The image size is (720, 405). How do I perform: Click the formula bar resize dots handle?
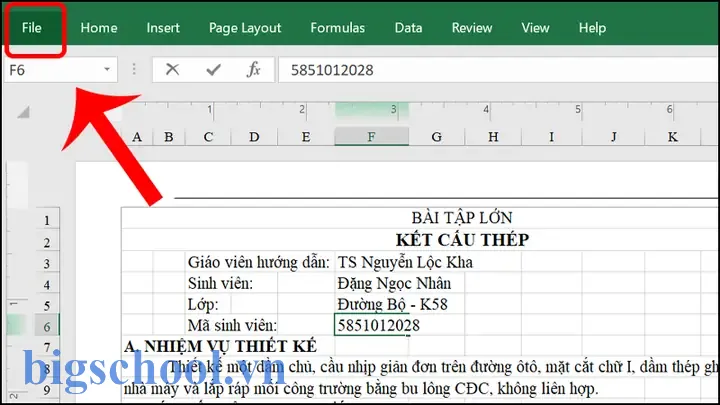(134, 70)
